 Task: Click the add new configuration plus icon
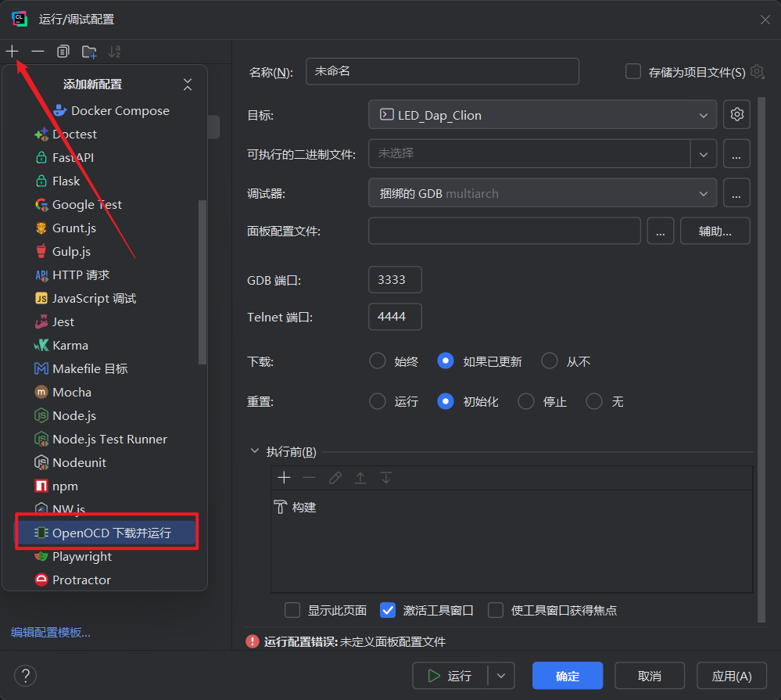[12, 51]
